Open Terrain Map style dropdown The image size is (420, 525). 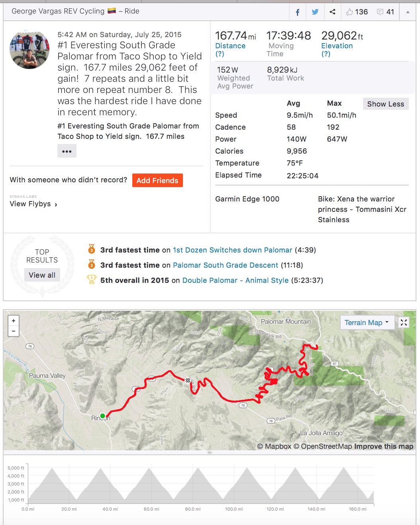[x=367, y=322]
